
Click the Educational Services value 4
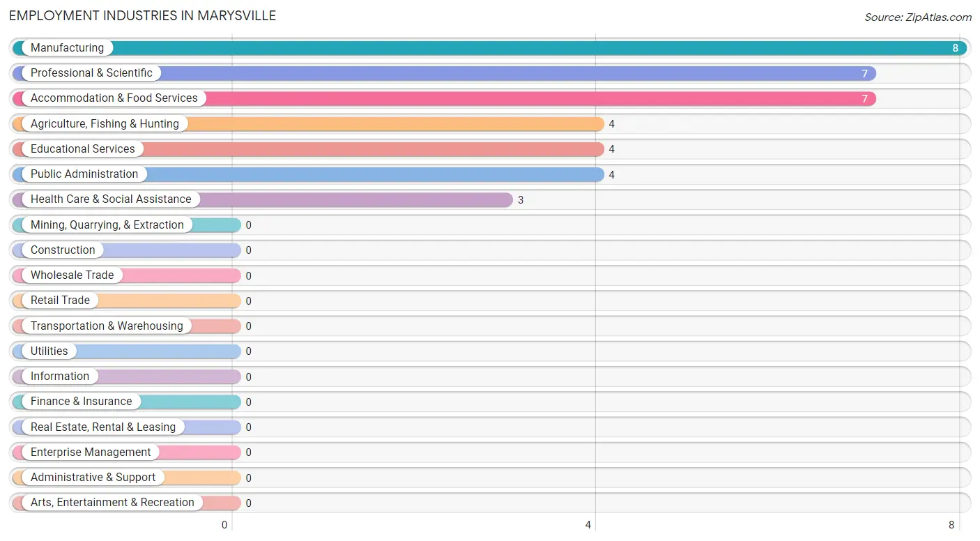click(x=612, y=149)
